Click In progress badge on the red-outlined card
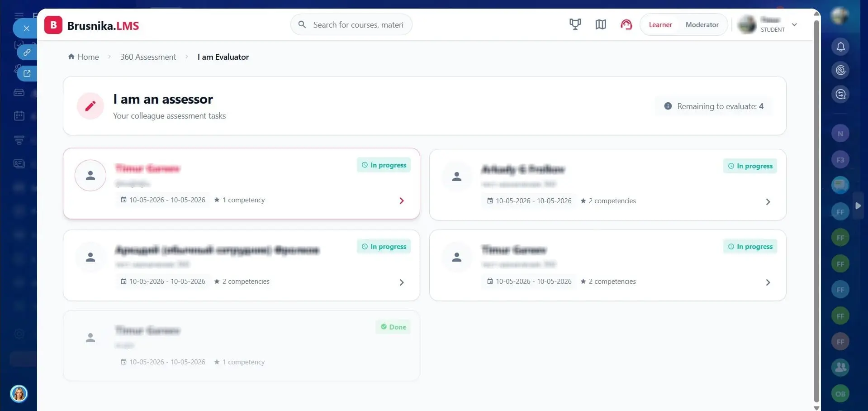This screenshot has height=411, width=868. click(384, 165)
